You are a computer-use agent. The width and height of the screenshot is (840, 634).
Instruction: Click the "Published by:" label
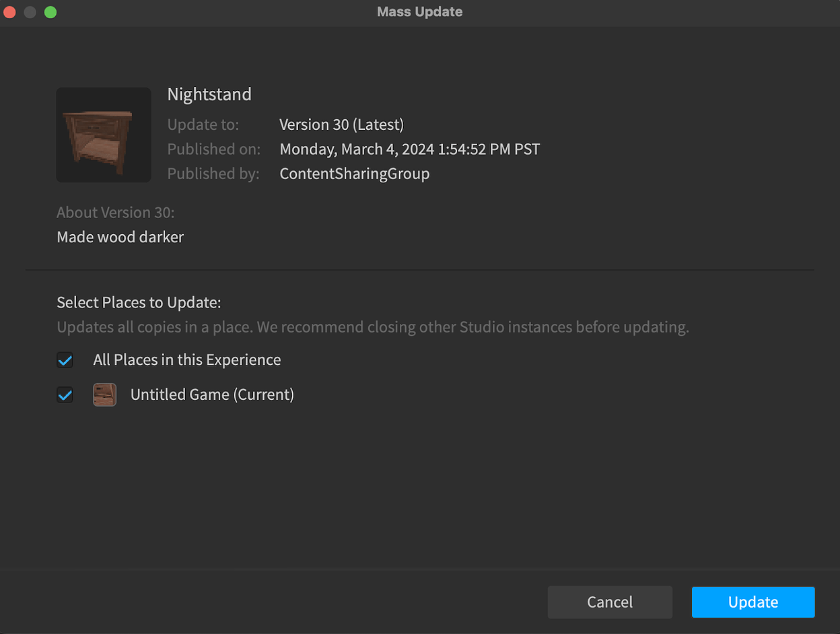pyautogui.click(x=213, y=173)
